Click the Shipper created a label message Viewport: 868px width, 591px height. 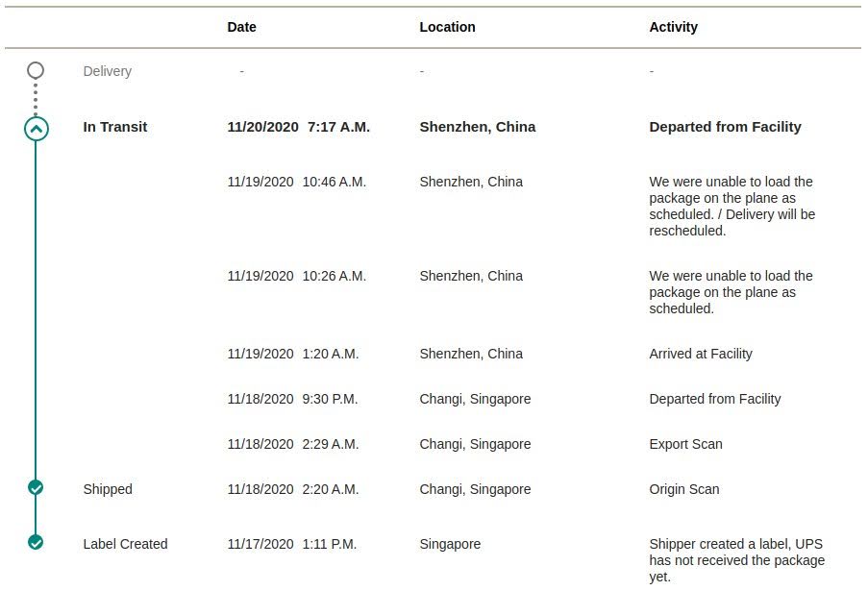click(737, 560)
